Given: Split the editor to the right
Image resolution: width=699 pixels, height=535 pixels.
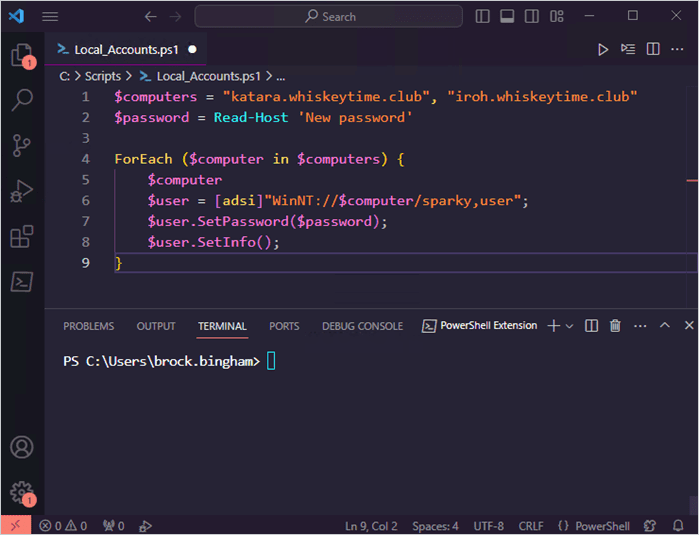Looking at the screenshot, I should (653, 49).
